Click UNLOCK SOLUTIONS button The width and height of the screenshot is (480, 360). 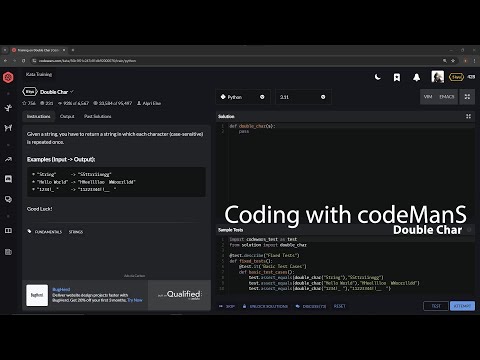click(x=265, y=306)
